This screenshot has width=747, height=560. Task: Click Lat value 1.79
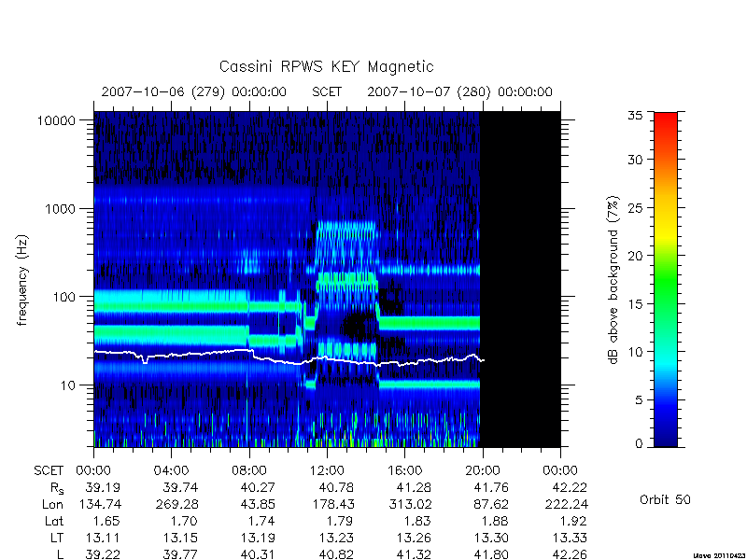coord(340,521)
